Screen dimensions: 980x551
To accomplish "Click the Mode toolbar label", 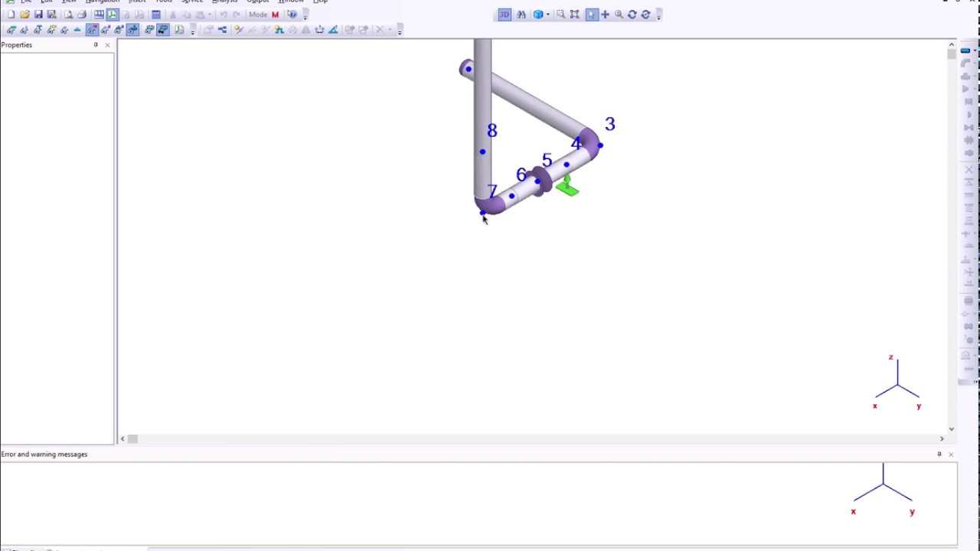I will [258, 15].
